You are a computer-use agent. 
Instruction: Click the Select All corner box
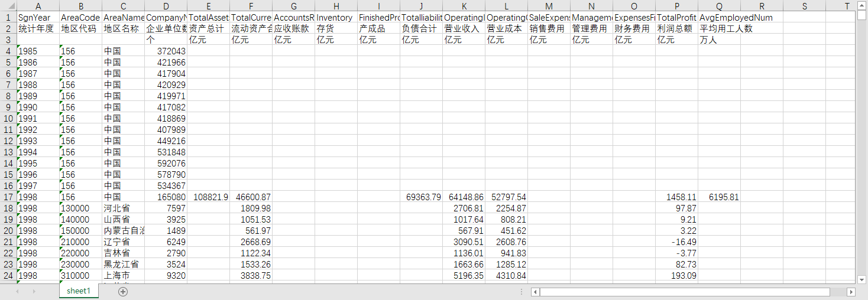click(8, 6)
